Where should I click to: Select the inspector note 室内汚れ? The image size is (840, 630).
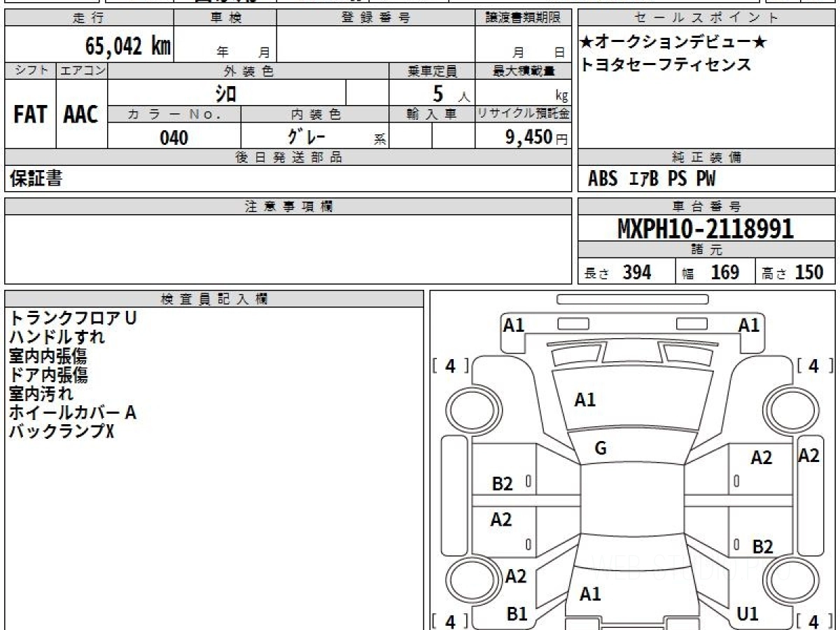[x=41, y=393]
